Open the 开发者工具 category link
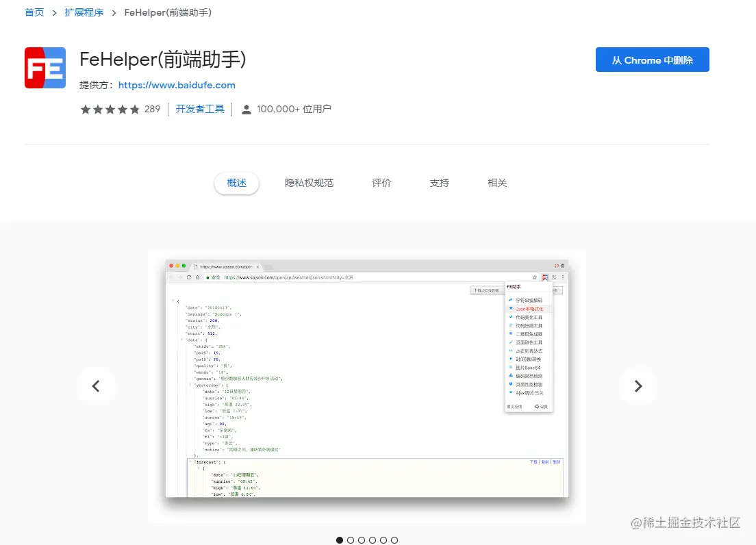This screenshot has width=756, height=545. tap(199, 109)
